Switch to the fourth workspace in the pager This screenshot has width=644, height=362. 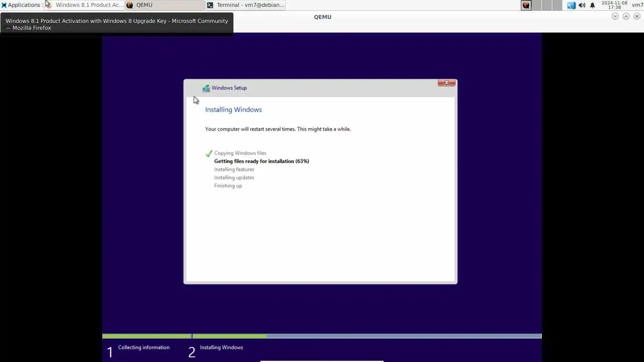[557, 5]
